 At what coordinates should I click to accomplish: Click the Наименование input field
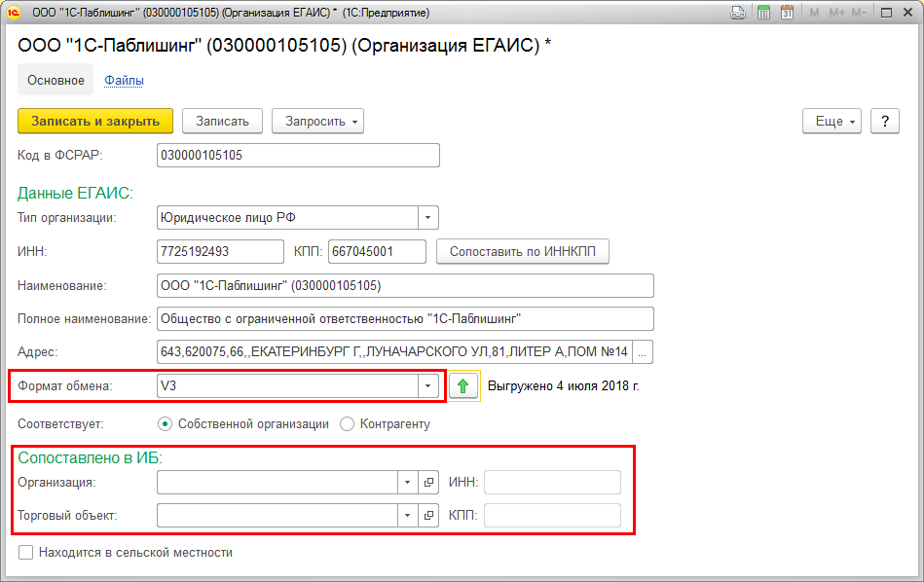(x=405, y=286)
